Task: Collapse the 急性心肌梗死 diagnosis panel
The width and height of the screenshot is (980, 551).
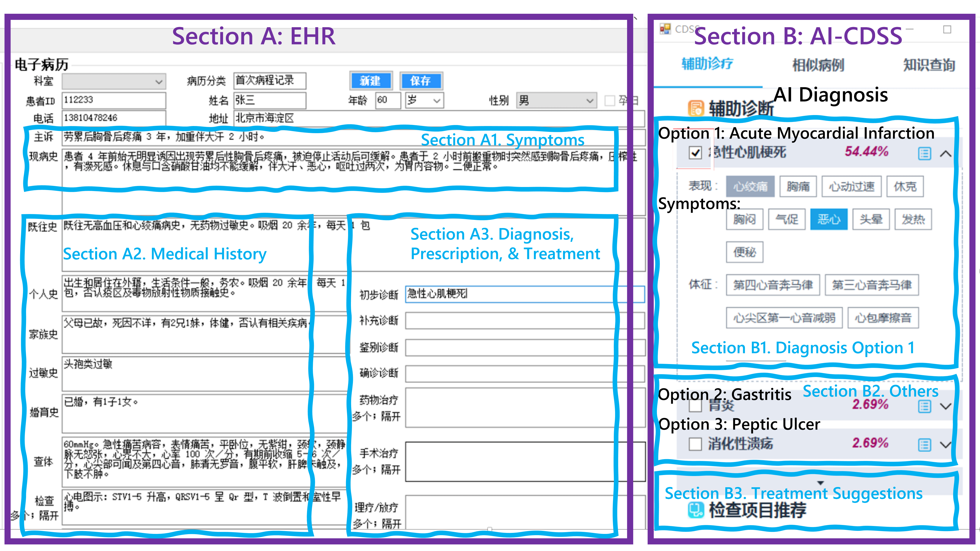Action: pos(946,154)
